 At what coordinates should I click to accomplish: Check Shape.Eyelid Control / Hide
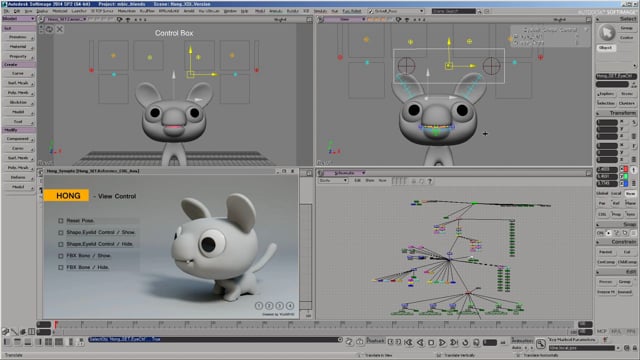pos(60,244)
